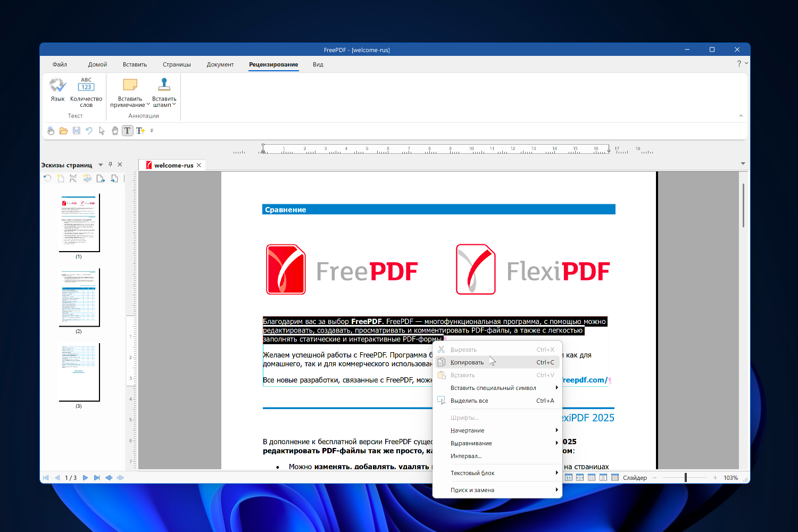The height and width of the screenshot is (532, 798).
Task: Click the fit width zoom icon
Action: [580, 478]
